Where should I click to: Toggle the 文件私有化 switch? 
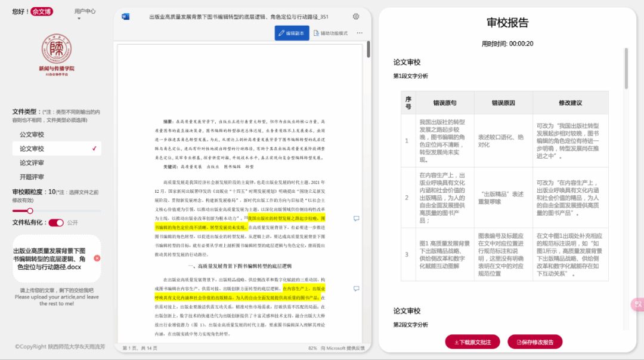click(x=56, y=223)
